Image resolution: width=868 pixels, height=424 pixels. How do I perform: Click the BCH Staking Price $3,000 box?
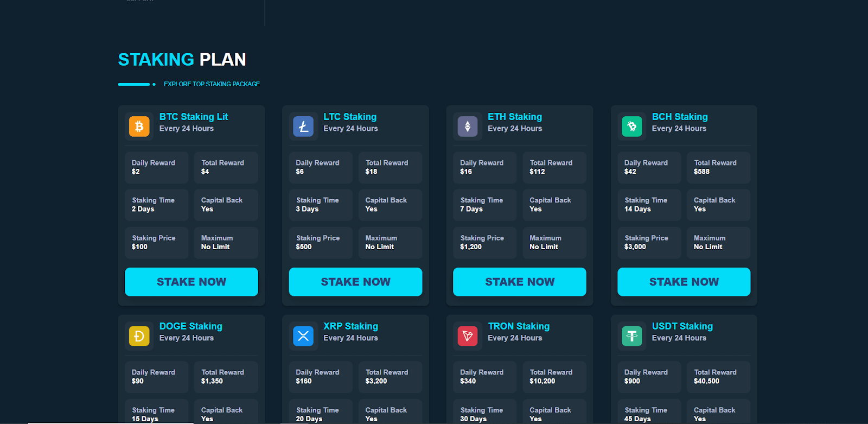click(649, 243)
